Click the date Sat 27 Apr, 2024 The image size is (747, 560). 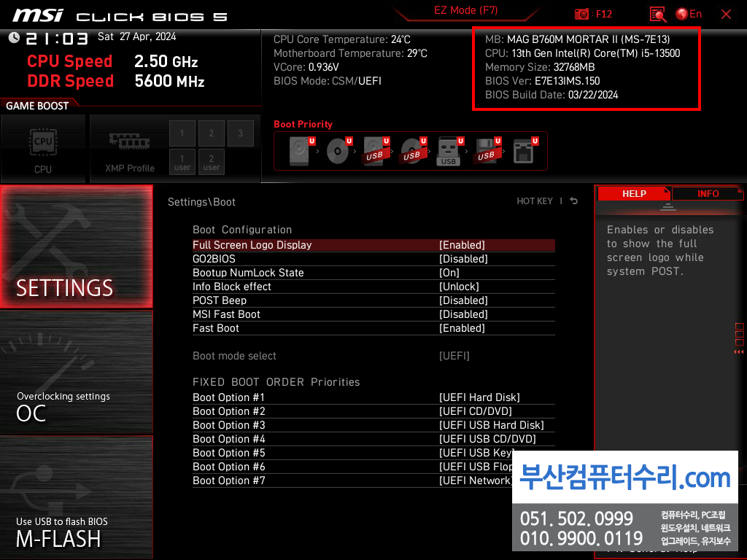click(x=136, y=36)
